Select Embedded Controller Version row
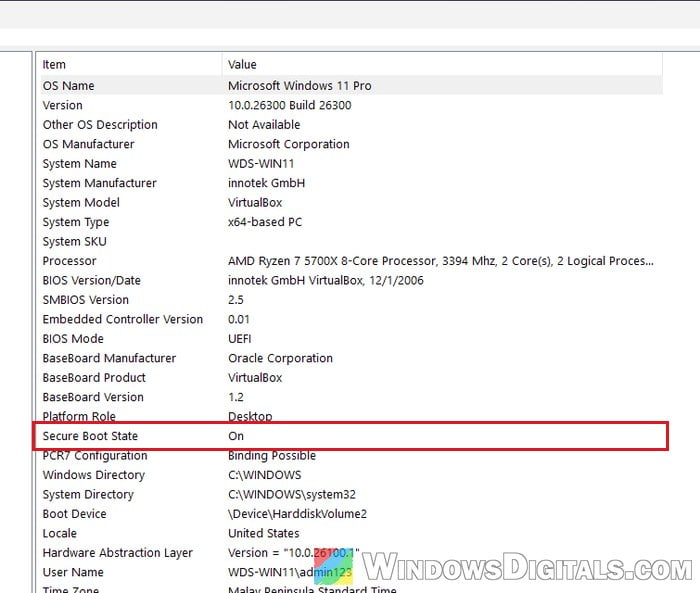The image size is (700, 593). [351, 319]
